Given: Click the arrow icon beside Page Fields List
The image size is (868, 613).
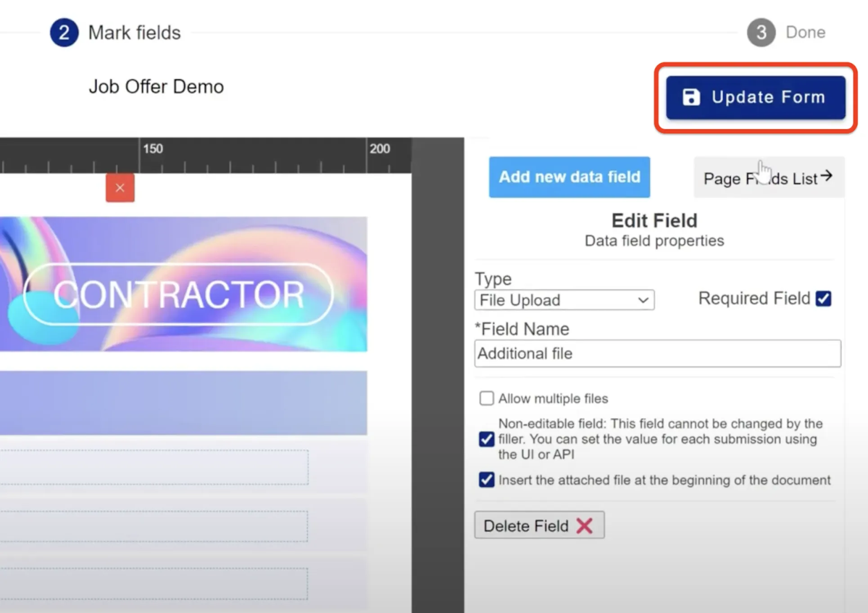Looking at the screenshot, I should coord(826,176).
